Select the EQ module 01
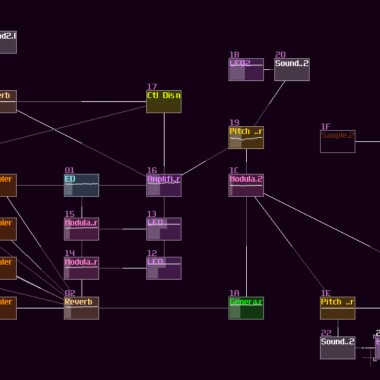The height and width of the screenshot is (380, 380). [x=82, y=185]
